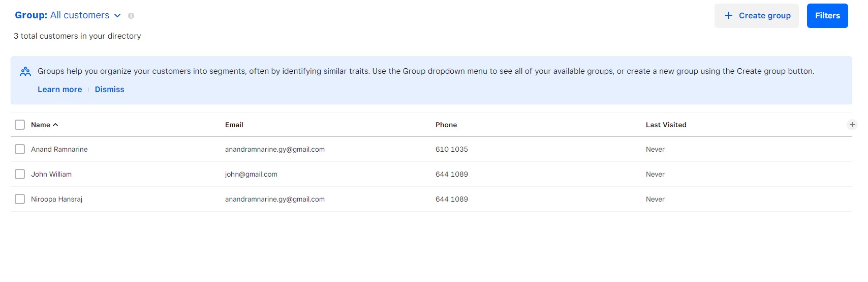Open the Filters panel
The height and width of the screenshot is (282, 868).
[x=827, y=16]
